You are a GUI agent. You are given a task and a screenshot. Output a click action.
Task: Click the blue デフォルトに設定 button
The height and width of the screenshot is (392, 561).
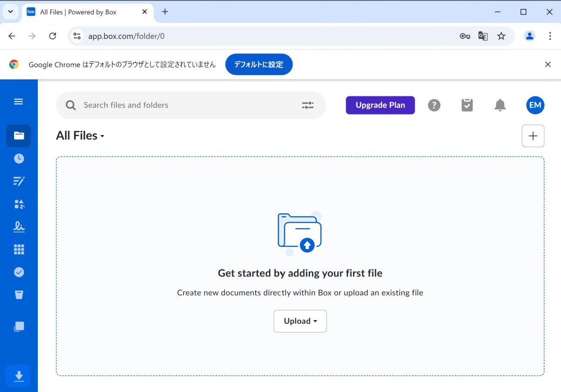coord(259,65)
